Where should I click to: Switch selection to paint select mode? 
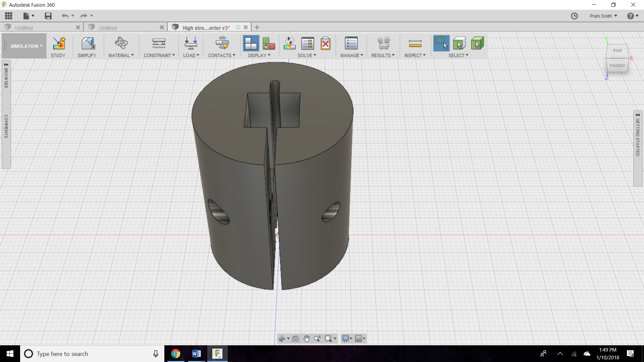(x=477, y=44)
